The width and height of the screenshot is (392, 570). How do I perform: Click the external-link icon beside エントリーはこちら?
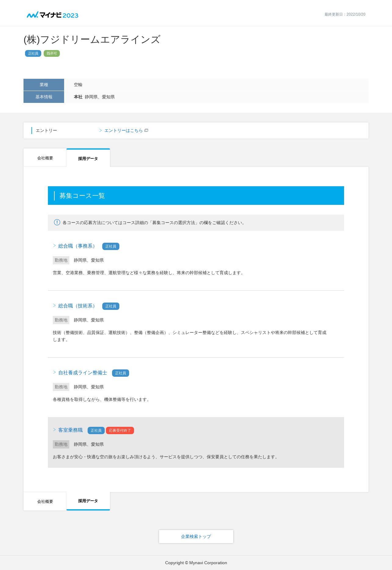(x=146, y=130)
